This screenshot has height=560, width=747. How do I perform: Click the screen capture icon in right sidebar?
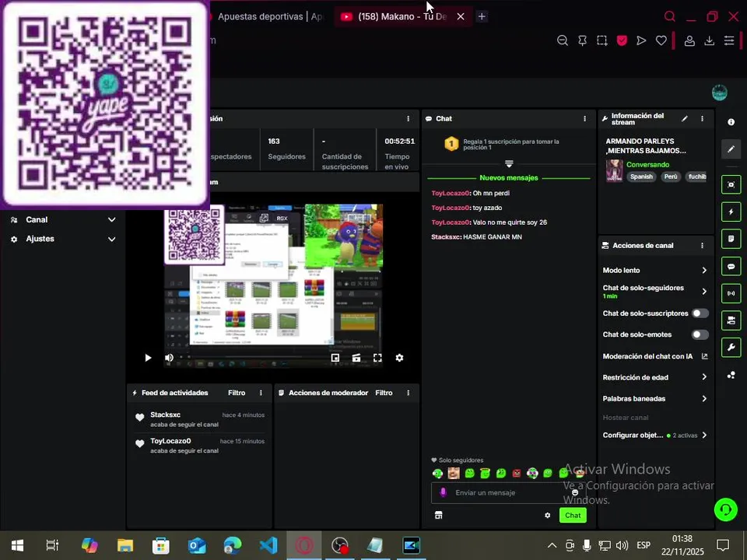coord(731,185)
